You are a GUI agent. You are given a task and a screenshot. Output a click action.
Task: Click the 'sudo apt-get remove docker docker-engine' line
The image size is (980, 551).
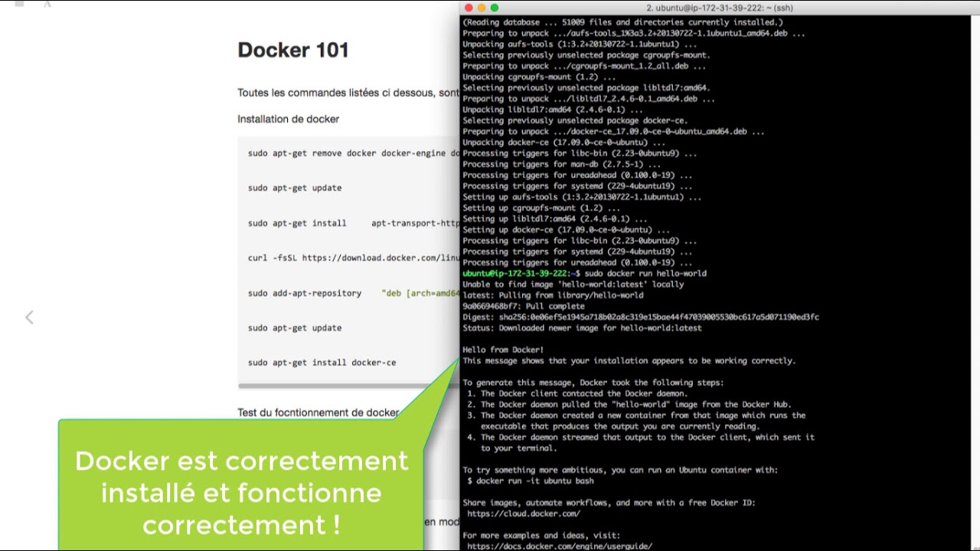(x=353, y=153)
